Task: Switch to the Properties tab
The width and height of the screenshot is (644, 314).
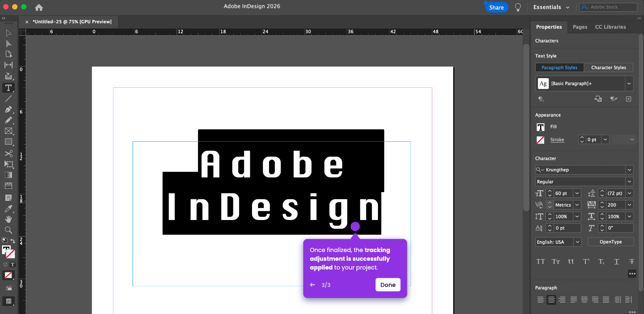Action: coord(549,27)
